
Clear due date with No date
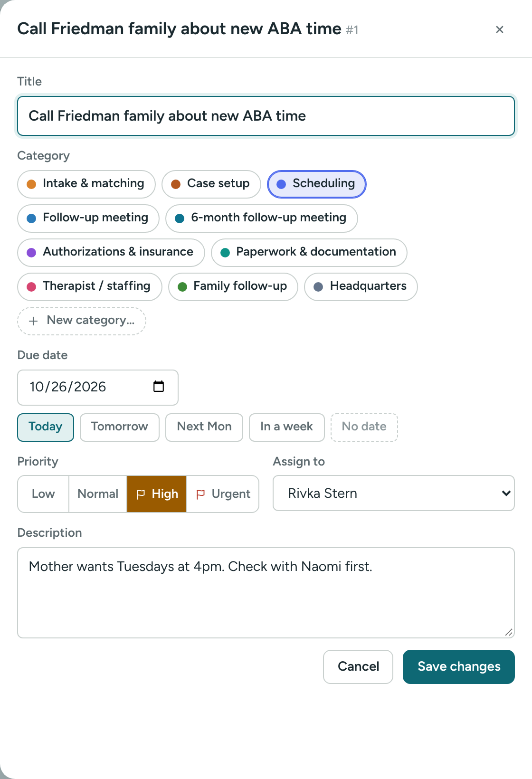364,427
